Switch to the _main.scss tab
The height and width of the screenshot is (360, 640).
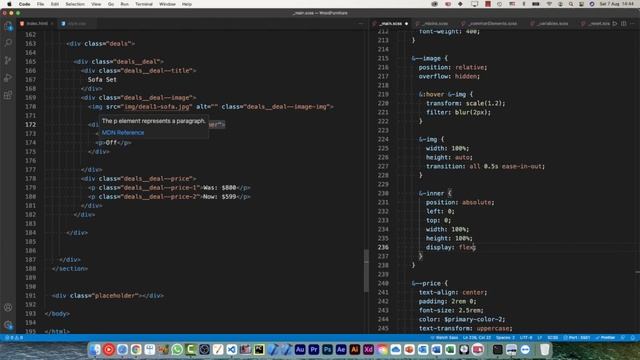391,24
